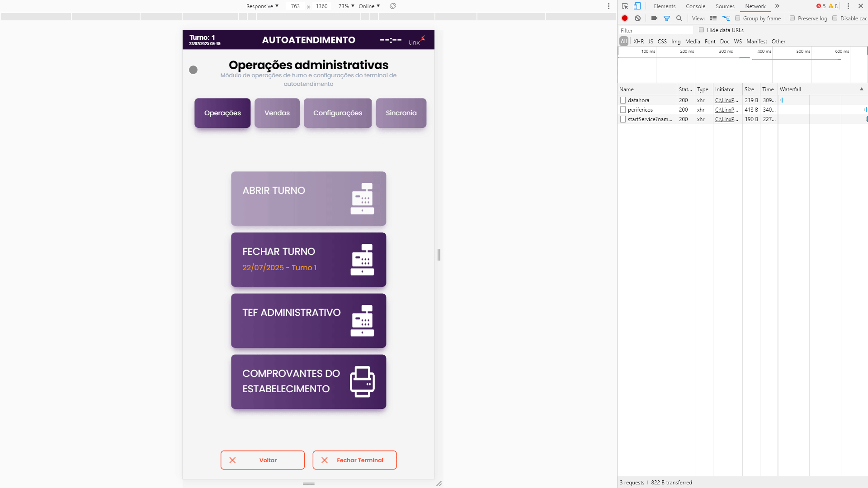Screen dimensions: 868x488
Task: Tick the Hide data URLs checkbox
Action: pos(701,30)
